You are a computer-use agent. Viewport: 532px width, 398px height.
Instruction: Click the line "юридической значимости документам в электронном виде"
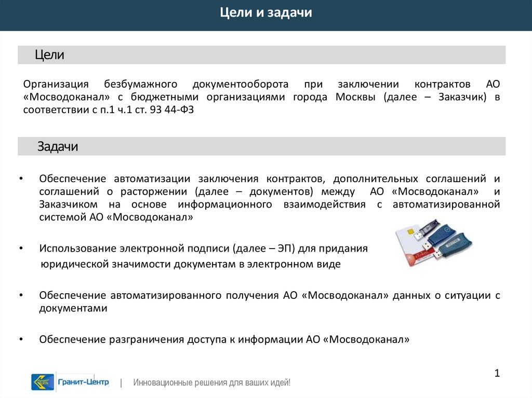tap(191, 264)
